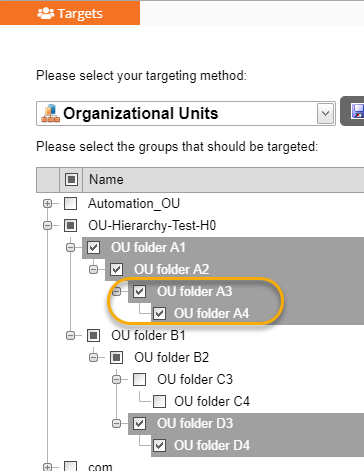Uncheck the OU folder D4 checkbox
364x471 pixels.
tap(159, 445)
